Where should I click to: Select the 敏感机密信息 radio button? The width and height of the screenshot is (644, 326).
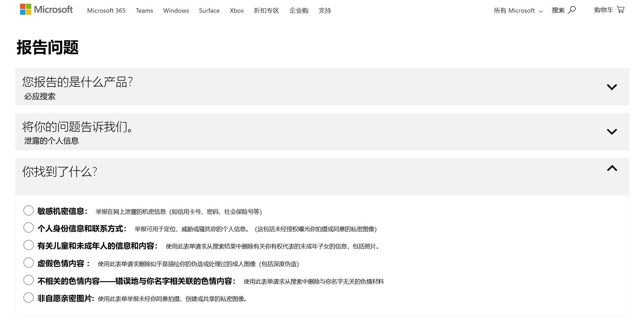click(x=28, y=210)
